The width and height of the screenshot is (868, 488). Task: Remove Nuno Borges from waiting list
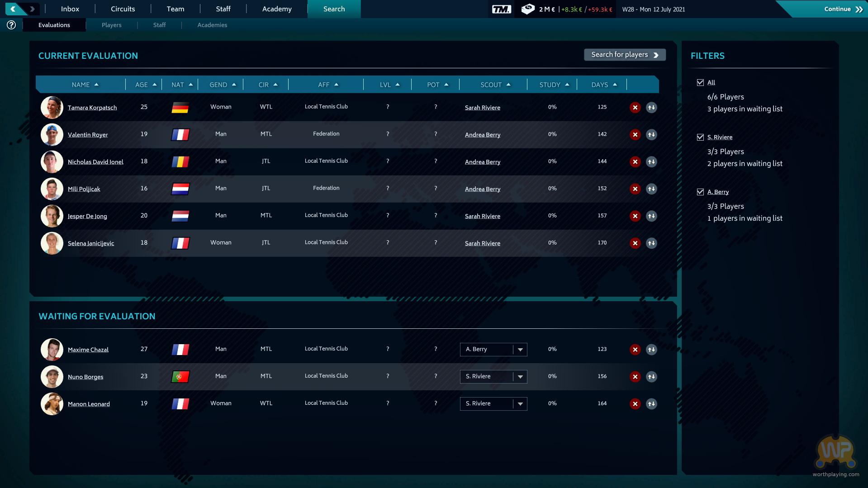pos(635,376)
